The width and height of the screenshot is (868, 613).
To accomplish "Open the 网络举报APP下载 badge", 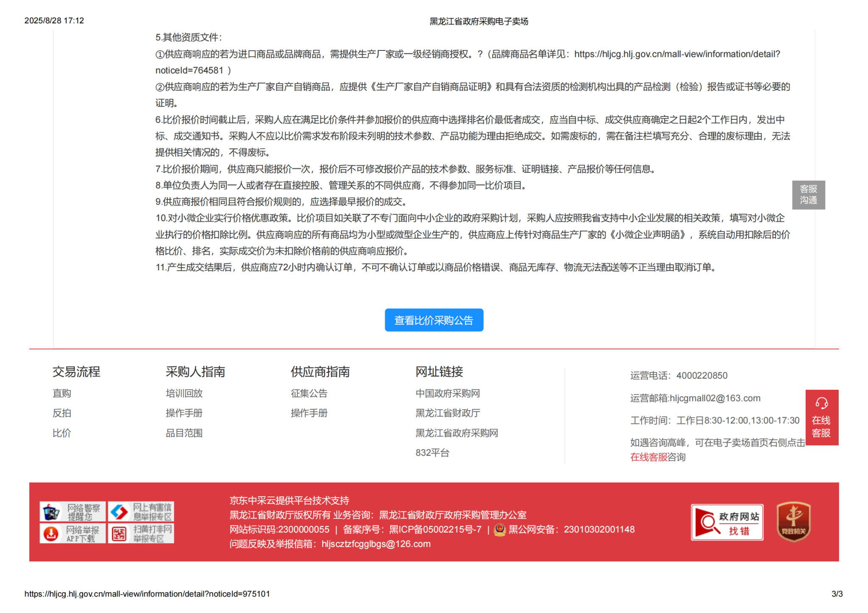I will point(72,533).
